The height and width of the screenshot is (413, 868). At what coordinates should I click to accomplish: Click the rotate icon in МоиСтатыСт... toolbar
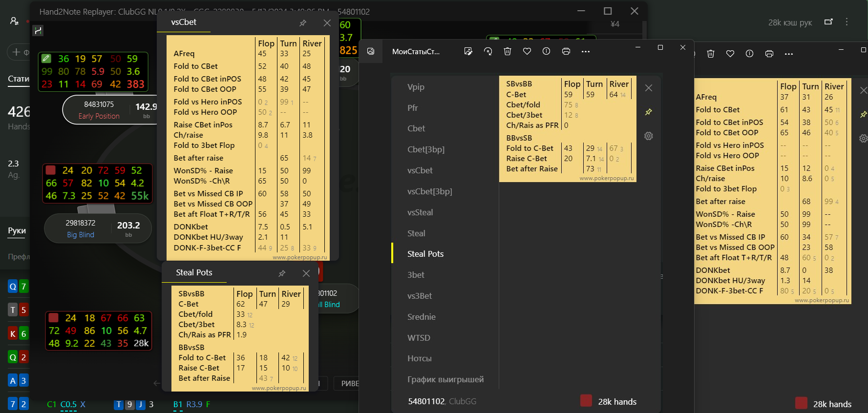click(488, 51)
